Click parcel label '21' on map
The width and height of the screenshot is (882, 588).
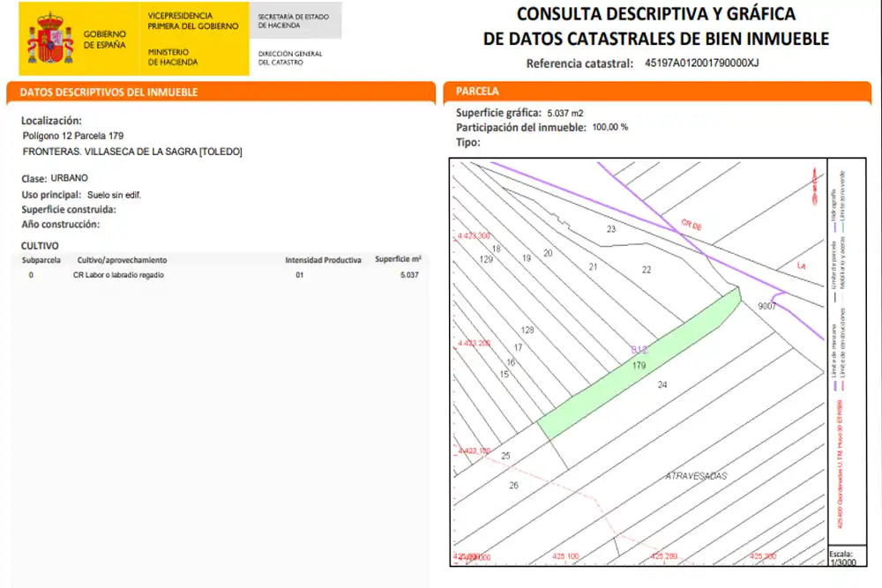[593, 267]
